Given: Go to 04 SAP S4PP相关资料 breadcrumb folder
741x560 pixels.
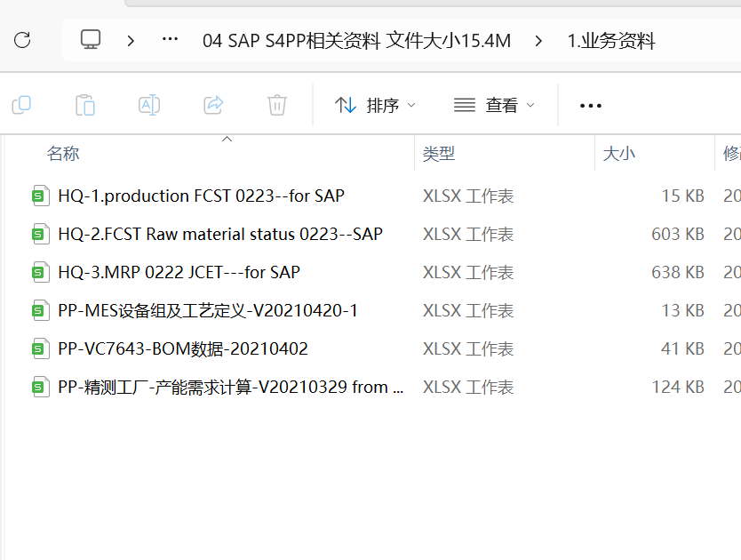Looking at the screenshot, I should 356,41.
